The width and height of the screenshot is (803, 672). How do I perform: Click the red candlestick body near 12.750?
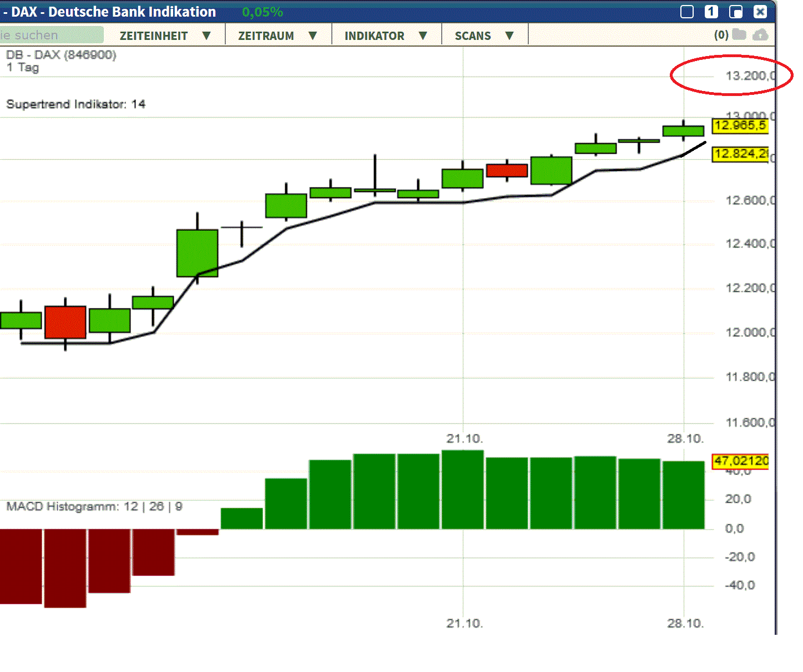(507, 170)
